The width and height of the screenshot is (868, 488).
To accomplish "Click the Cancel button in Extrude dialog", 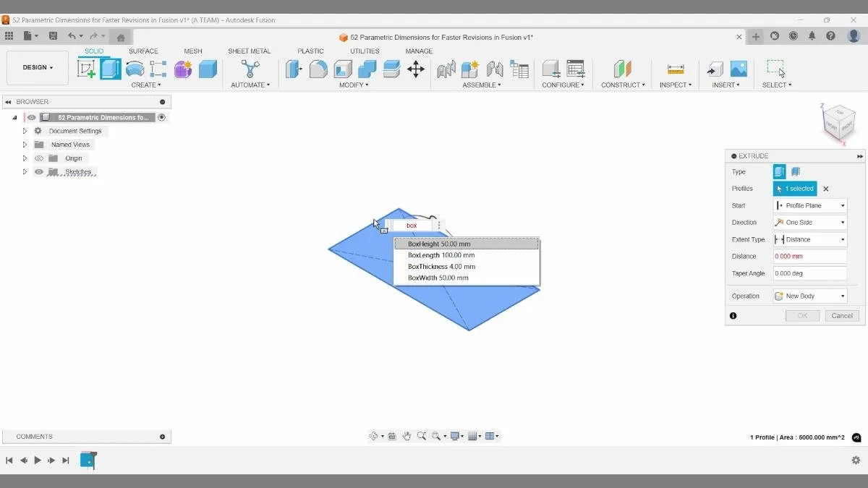I will click(x=841, y=315).
